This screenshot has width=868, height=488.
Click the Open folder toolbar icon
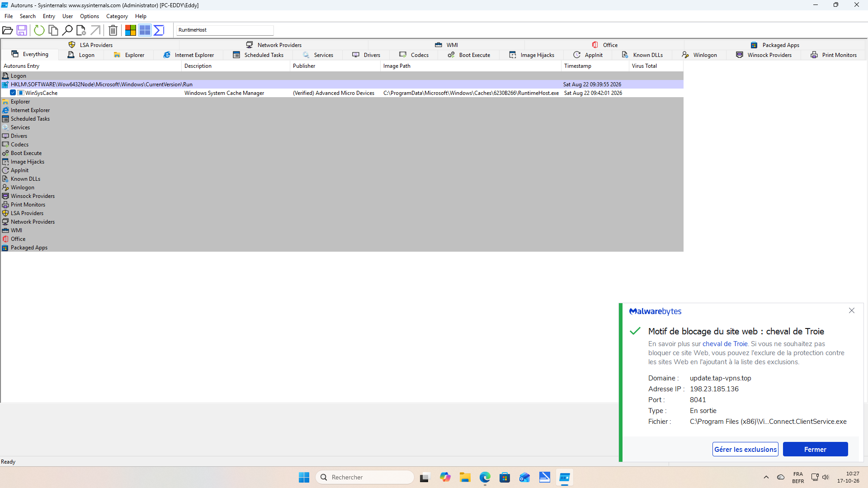click(8, 30)
